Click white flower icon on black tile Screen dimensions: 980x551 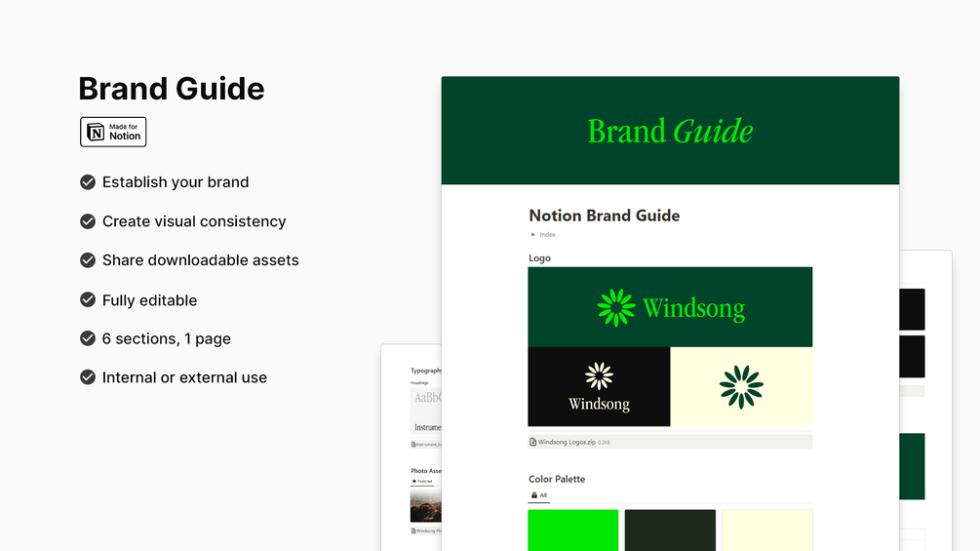click(x=599, y=376)
